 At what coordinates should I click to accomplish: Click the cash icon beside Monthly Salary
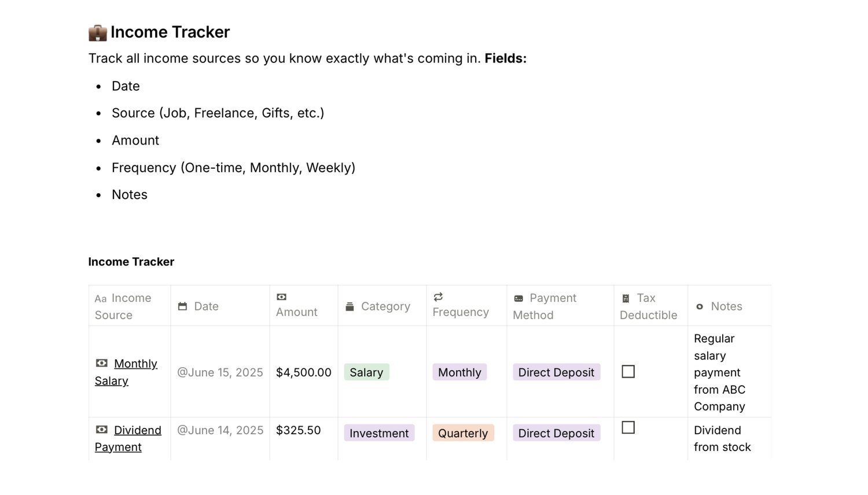click(102, 363)
